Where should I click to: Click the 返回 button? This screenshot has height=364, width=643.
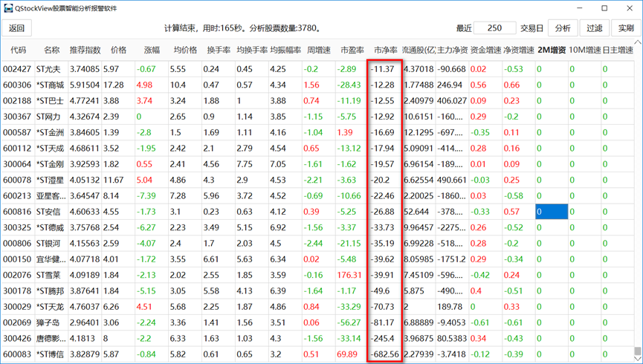(17, 28)
